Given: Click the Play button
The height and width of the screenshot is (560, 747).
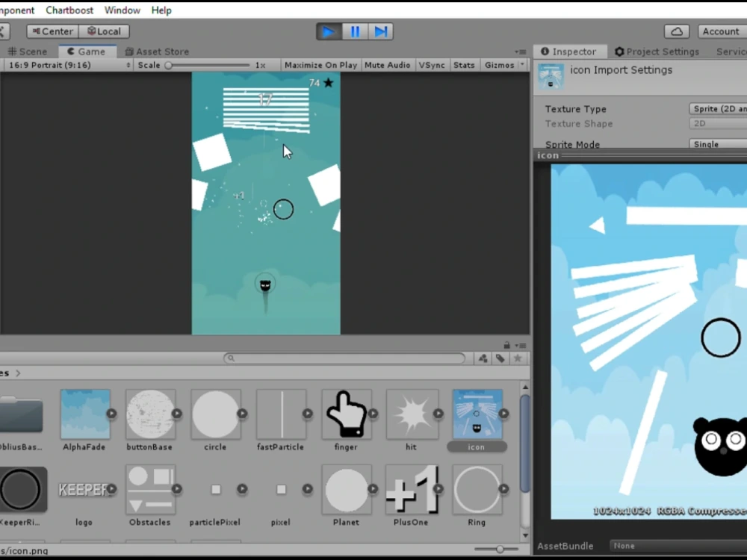Looking at the screenshot, I should [x=329, y=31].
